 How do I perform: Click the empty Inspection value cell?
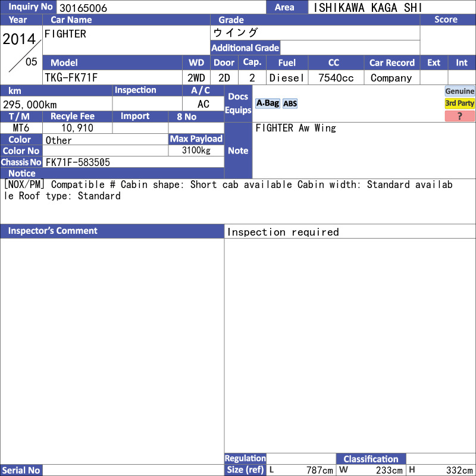pyautogui.click(x=147, y=104)
